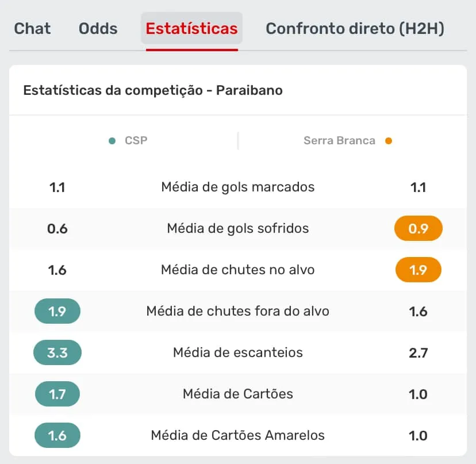
Task: Select the teal 1.6 Cartões Amarelos badge
Action: [x=57, y=435]
